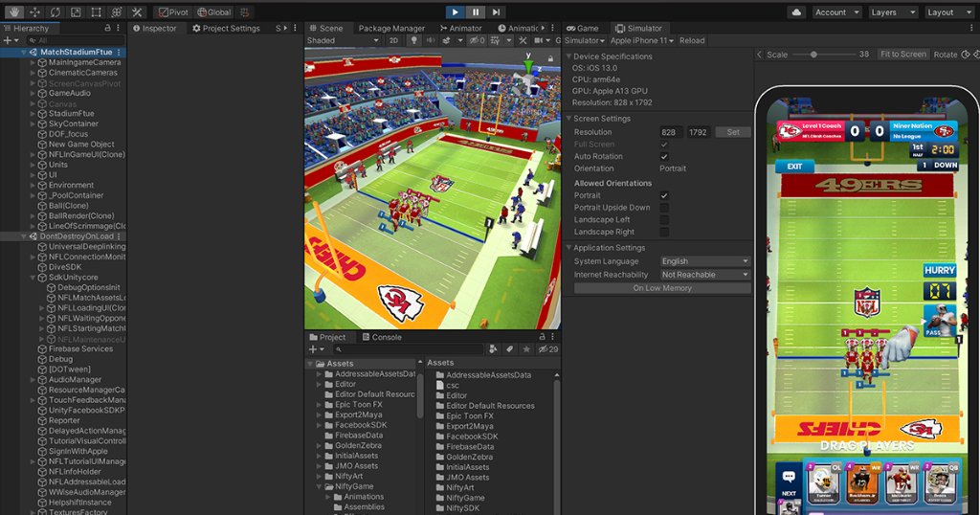
Task: Select the Transform tool
Action: [116, 11]
